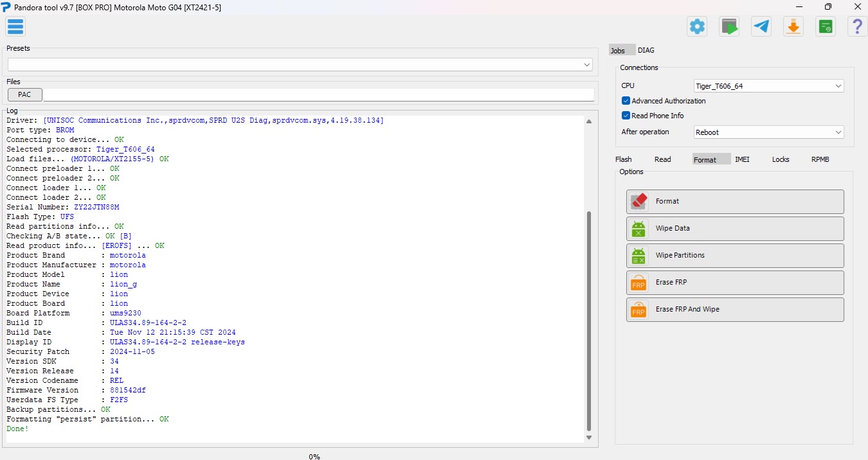Click the orange download arrow icon
This screenshot has width=868, height=460.
(x=793, y=26)
